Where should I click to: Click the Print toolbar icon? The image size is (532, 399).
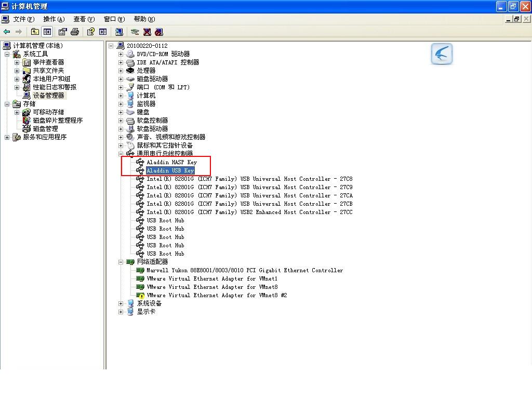[x=75, y=32]
